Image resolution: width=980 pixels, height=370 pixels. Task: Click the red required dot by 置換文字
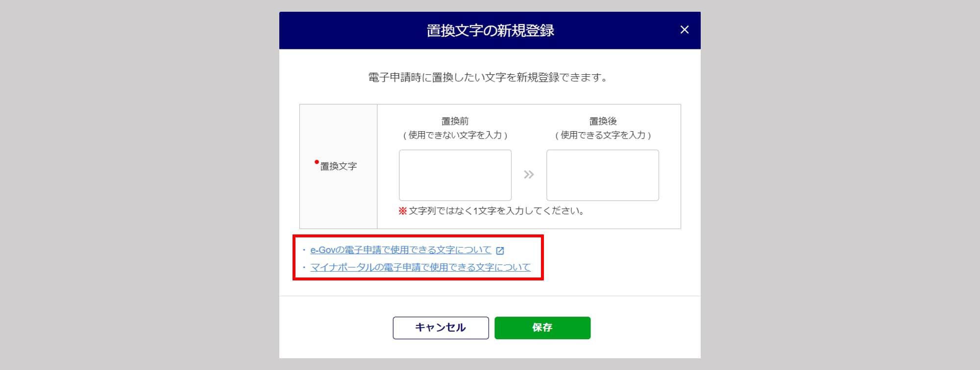point(317,162)
